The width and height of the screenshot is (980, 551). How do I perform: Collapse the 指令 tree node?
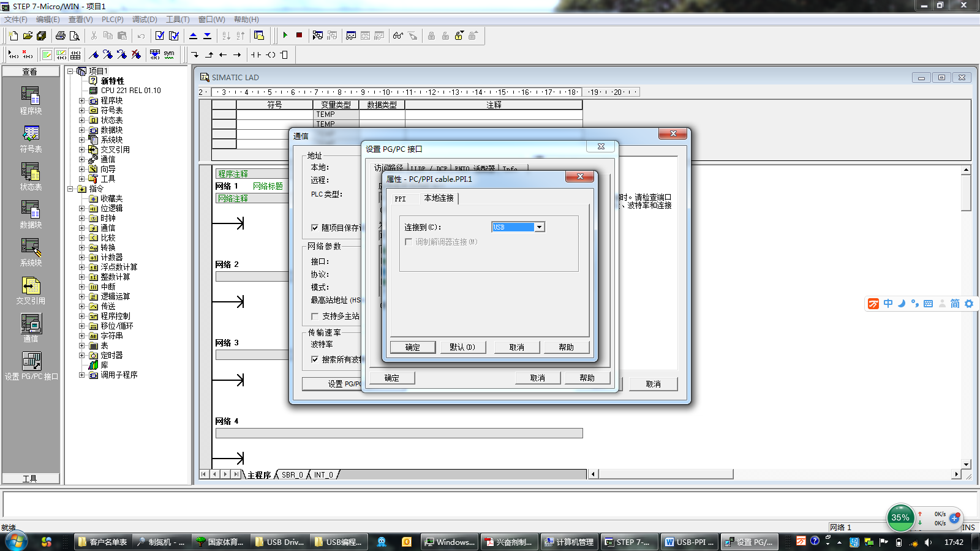[x=70, y=189]
